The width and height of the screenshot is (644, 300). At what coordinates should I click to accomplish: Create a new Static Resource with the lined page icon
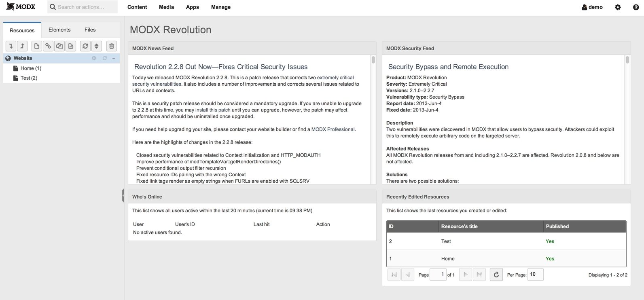(x=71, y=46)
